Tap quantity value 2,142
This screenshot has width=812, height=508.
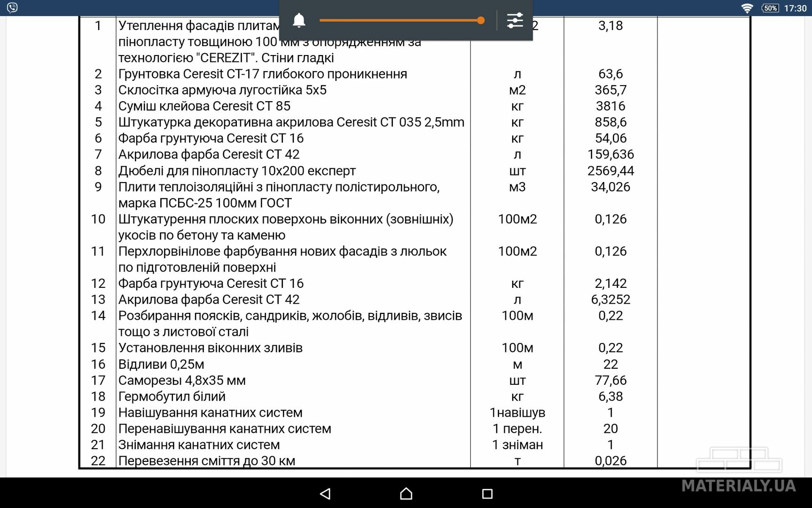[x=610, y=283]
